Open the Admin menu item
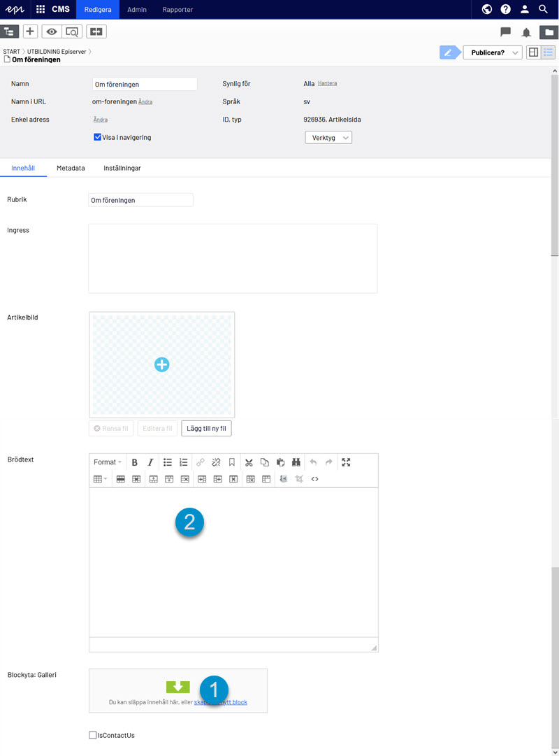 click(x=136, y=10)
